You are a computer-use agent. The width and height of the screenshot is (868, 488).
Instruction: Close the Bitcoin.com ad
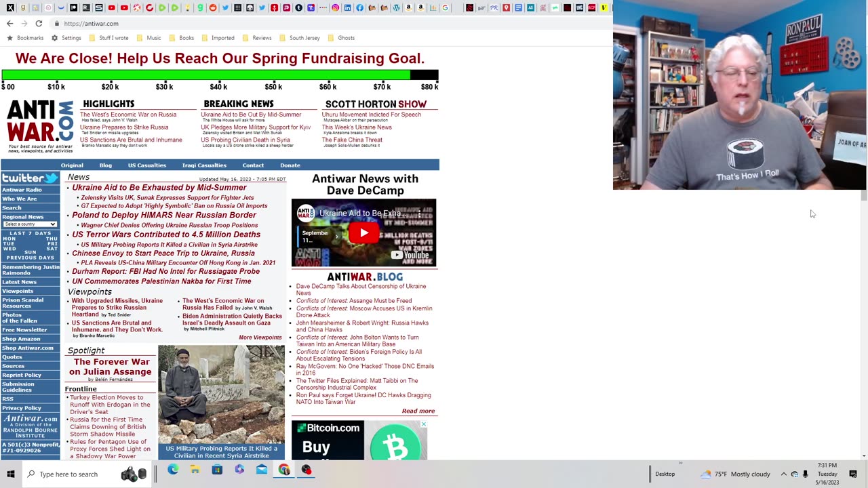point(423,424)
